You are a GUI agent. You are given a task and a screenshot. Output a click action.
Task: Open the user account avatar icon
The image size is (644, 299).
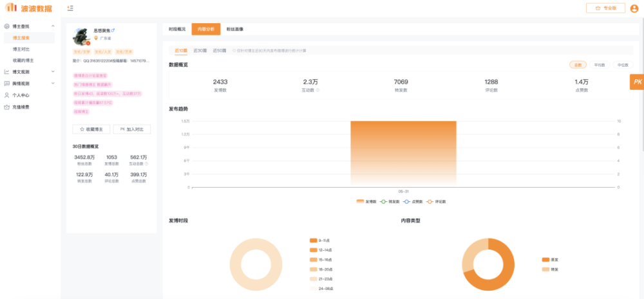pos(634,8)
